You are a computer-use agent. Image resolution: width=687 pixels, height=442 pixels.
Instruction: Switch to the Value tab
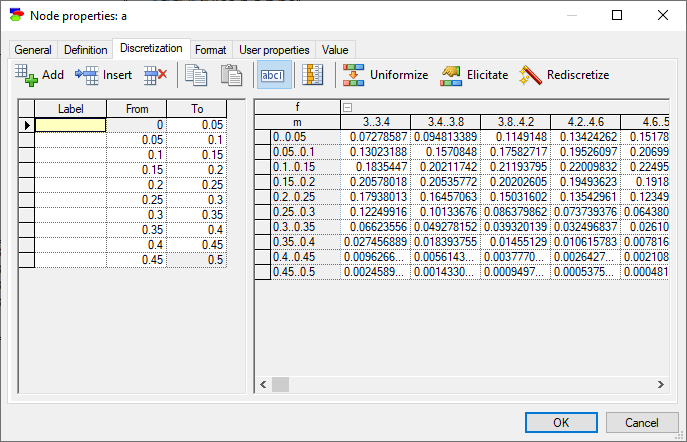click(335, 50)
